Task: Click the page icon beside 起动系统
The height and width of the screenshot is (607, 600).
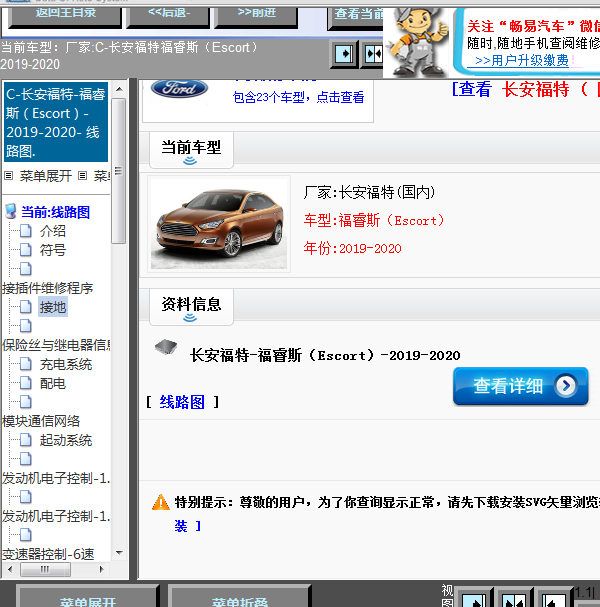Action: (x=26, y=440)
